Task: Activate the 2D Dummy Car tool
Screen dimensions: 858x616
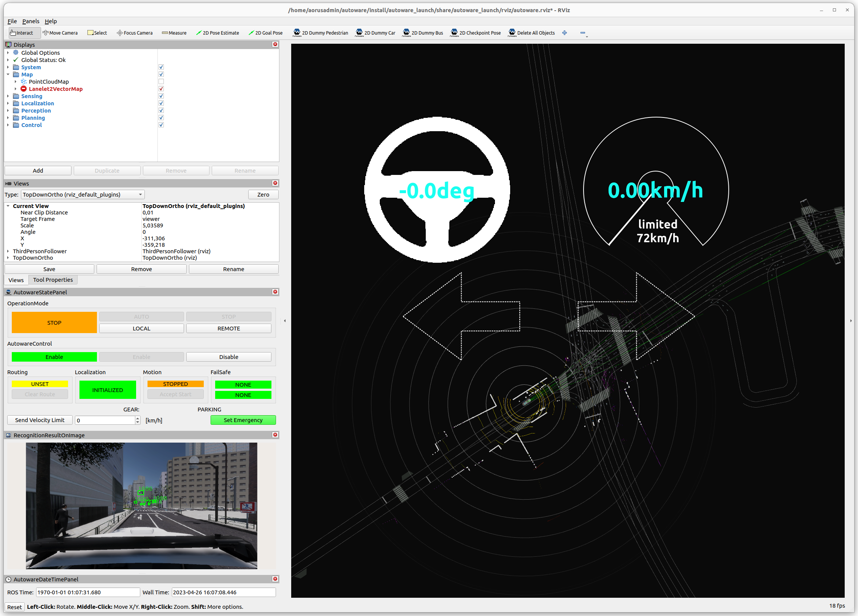Action: pos(375,33)
